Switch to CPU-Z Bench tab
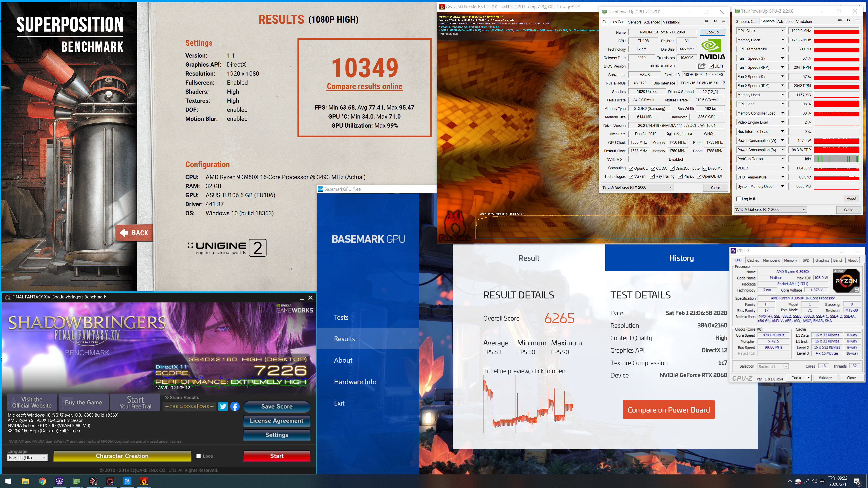Viewport: 868px width, 488px height. coord(838,260)
